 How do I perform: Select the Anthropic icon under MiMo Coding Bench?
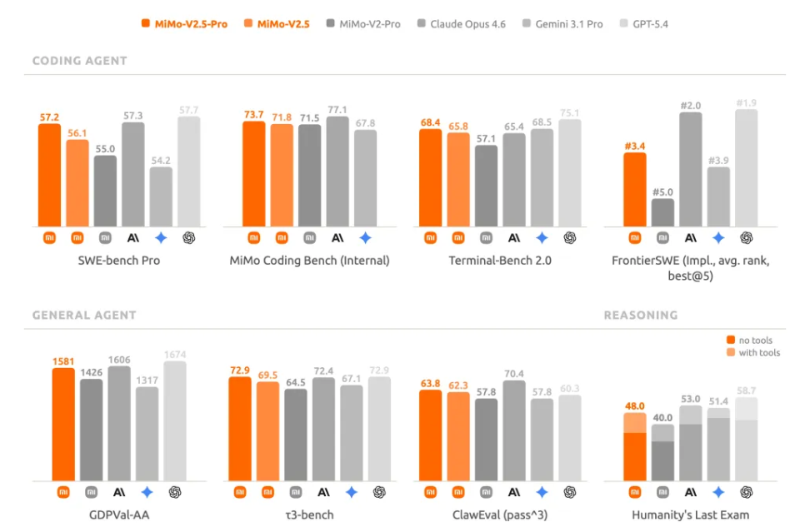(x=337, y=238)
